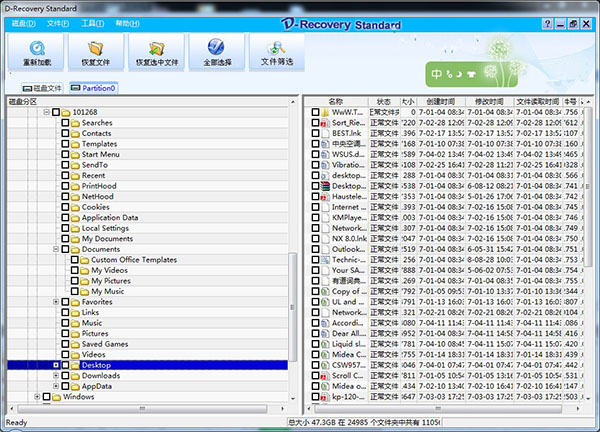Check the BEST.lnk file checkbox

pyautogui.click(x=316, y=133)
